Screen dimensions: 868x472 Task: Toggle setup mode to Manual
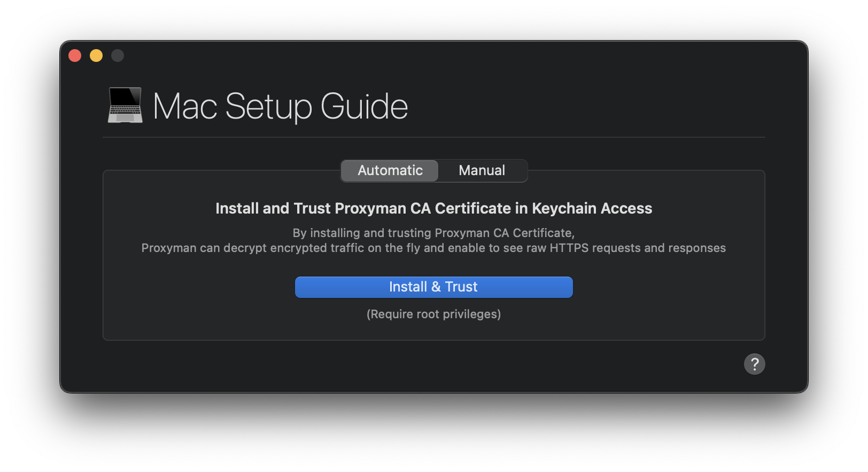481,170
